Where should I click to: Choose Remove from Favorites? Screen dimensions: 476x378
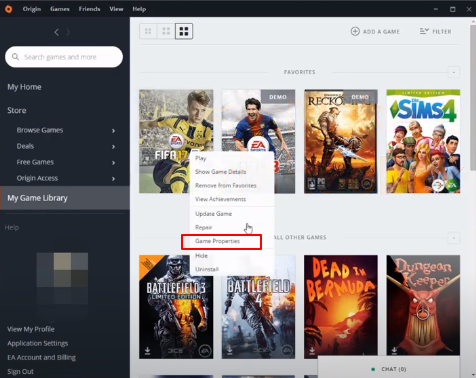coord(232,186)
